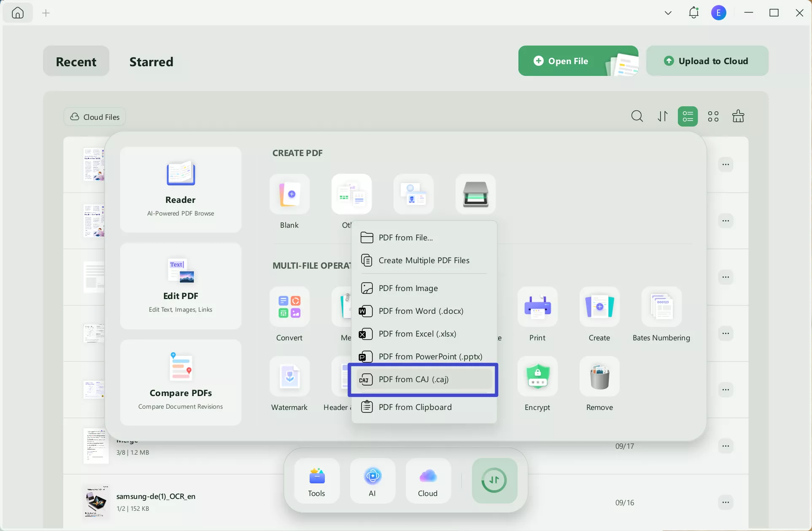Open the AI assistant from bottom dock
This screenshot has height=531, width=812.
point(372,481)
